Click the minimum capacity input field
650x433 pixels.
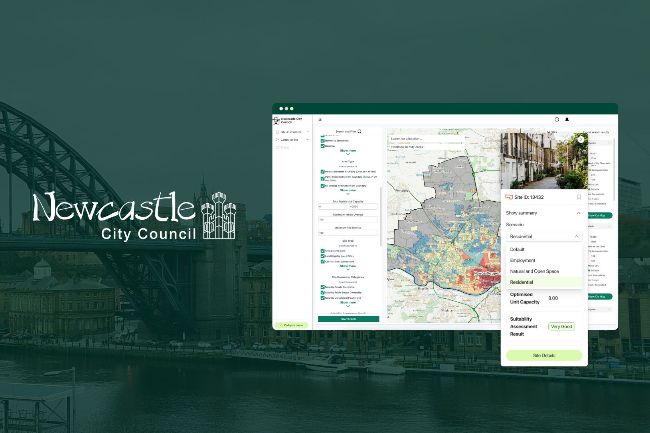click(333, 206)
